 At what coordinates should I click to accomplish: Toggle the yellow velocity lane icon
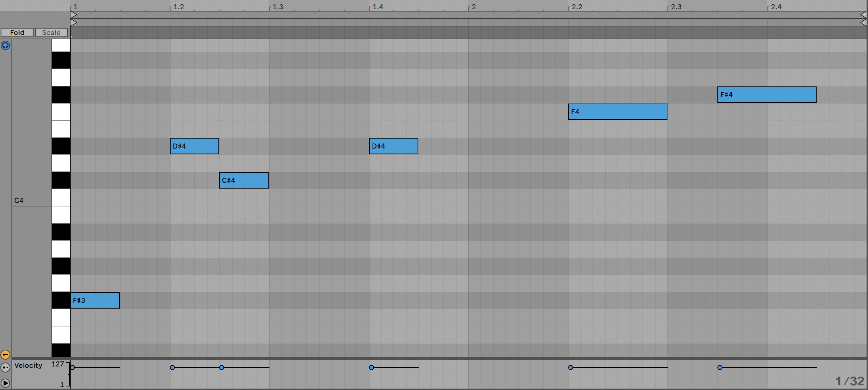pyautogui.click(x=5, y=354)
